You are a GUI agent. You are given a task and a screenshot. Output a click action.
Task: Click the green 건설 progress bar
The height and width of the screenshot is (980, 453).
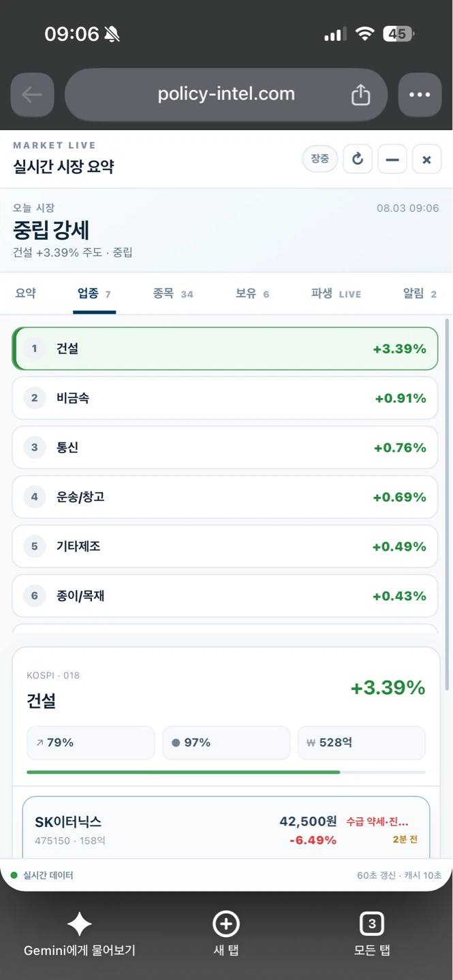click(x=183, y=772)
